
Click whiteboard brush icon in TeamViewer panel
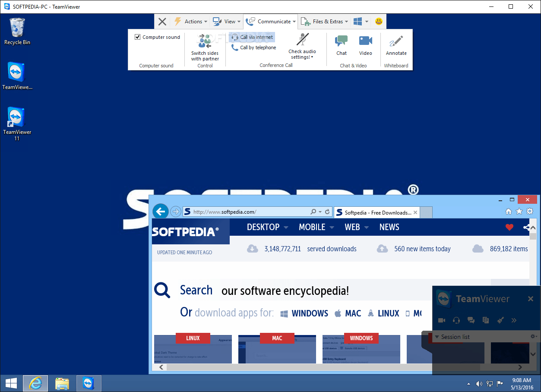(x=500, y=320)
